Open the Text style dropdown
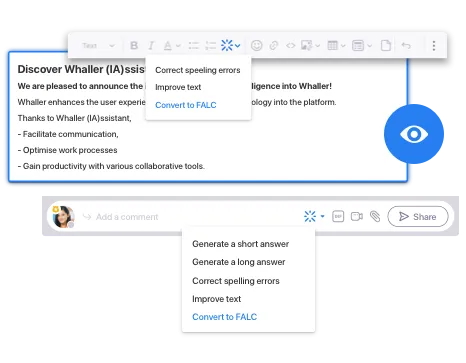Screen dimensions: 466x363 pos(98,46)
